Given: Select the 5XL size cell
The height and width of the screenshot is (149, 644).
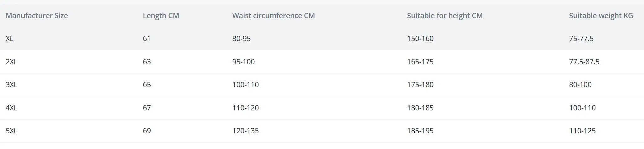Looking at the screenshot, I should click(x=11, y=131).
